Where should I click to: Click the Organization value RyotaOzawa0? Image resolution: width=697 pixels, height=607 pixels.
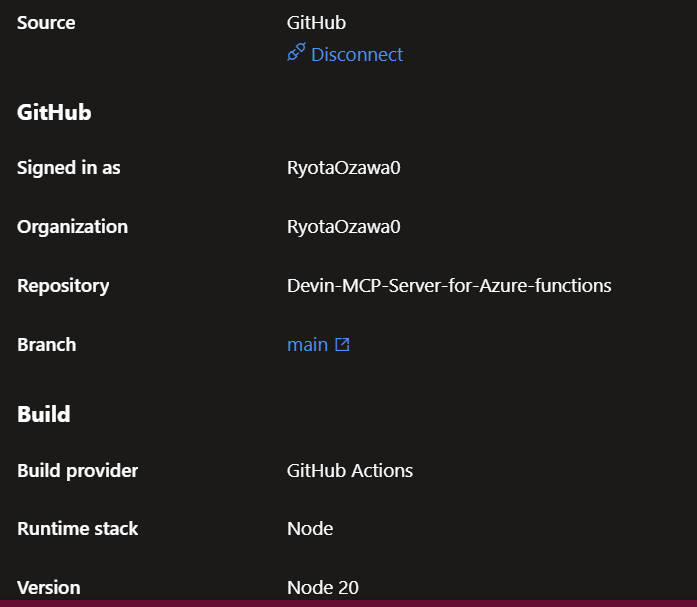tap(344, 227)
